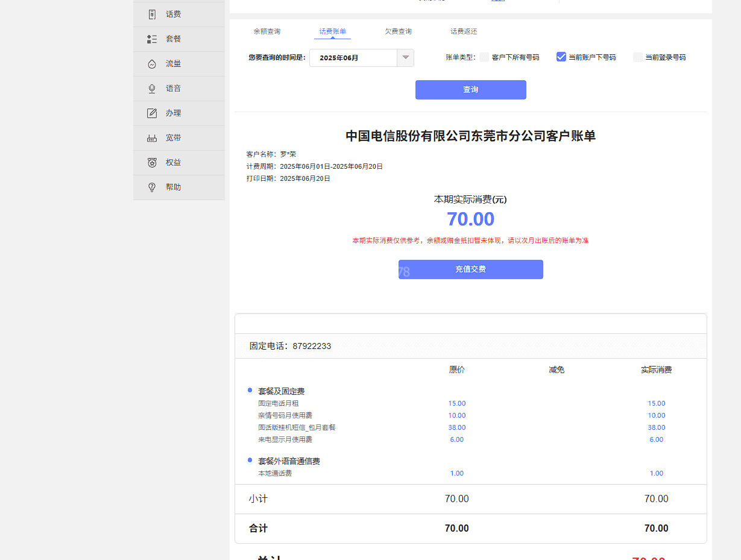Expand the query month dropdown arrow
This screenshot has height=560, width=741.
point(406,58)
